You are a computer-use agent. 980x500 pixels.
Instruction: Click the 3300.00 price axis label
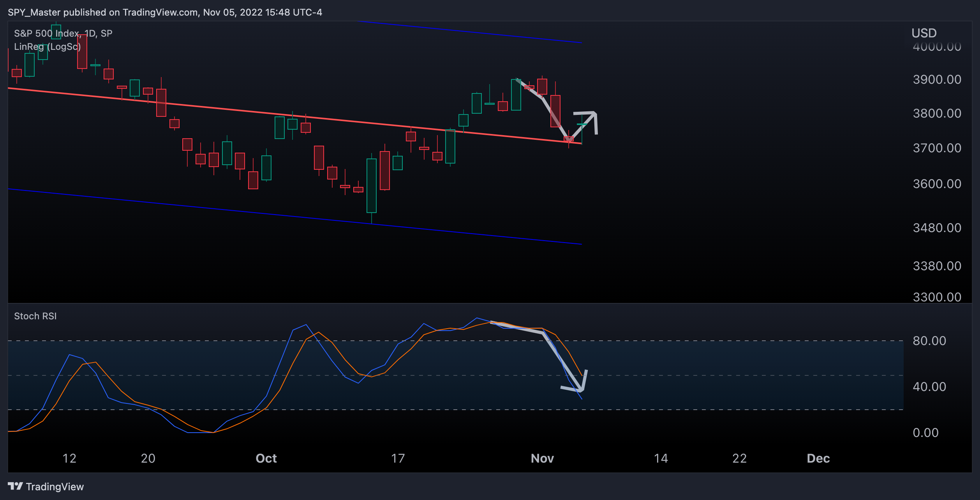(937, 297)
